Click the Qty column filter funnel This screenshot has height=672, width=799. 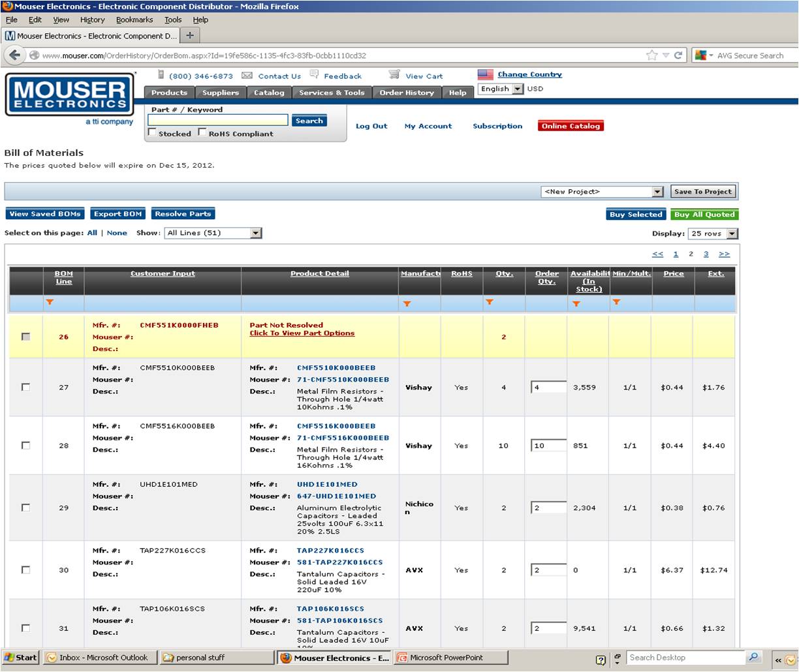tap(489, 302)
